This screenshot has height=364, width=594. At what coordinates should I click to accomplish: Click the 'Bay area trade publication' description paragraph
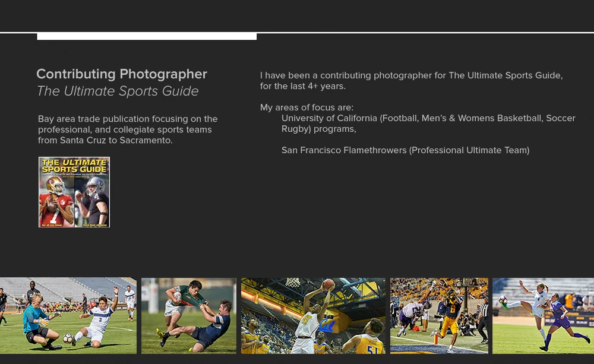128,129
